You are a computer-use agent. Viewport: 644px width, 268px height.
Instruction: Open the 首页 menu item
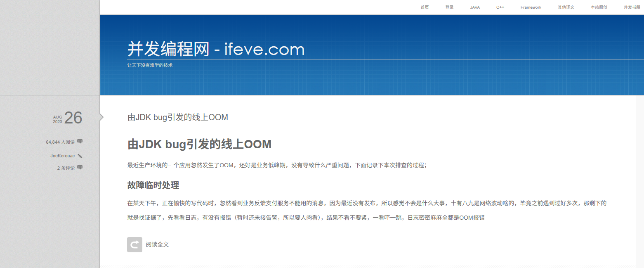coord(425,7)
